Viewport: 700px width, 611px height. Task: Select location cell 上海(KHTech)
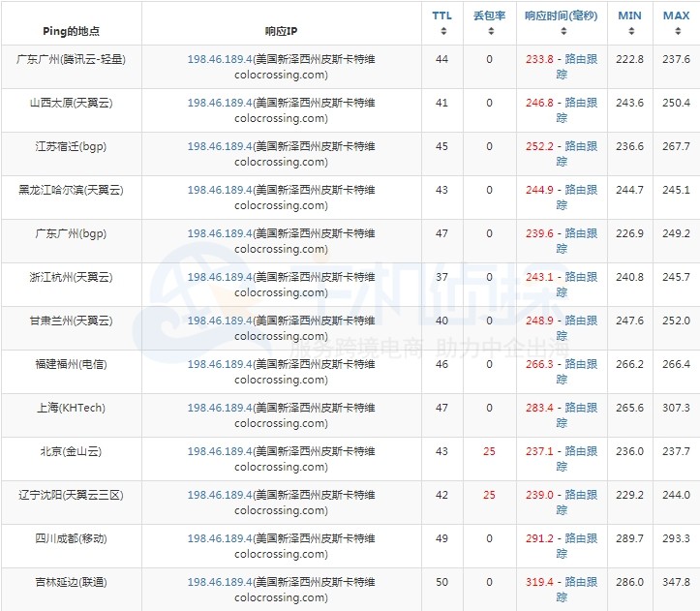coord(72,415)
